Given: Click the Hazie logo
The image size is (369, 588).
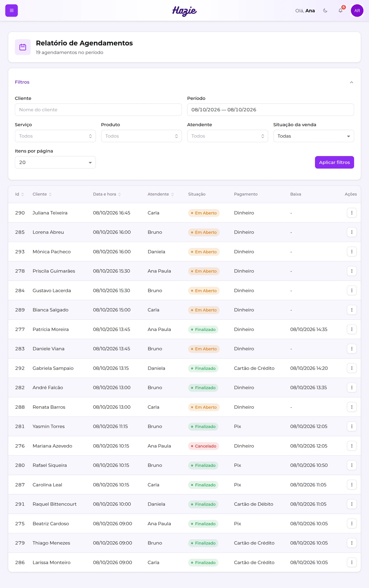Looking at the screenshot, I should tap(184, 11).
